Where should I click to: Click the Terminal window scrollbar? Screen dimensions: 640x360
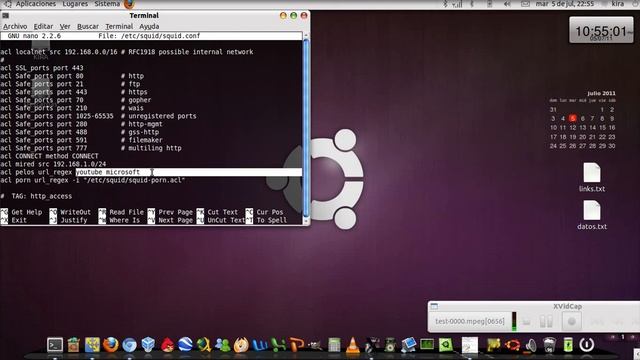(x=306, y=127)
